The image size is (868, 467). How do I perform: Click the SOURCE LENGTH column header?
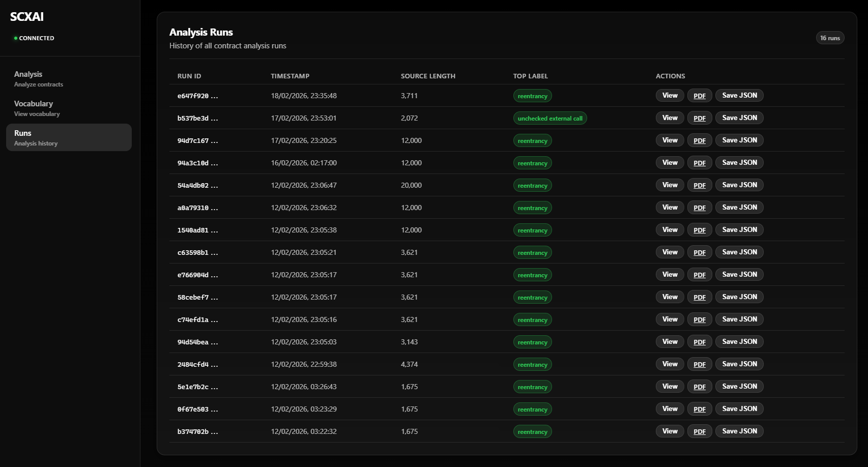(x=428, y=76)
